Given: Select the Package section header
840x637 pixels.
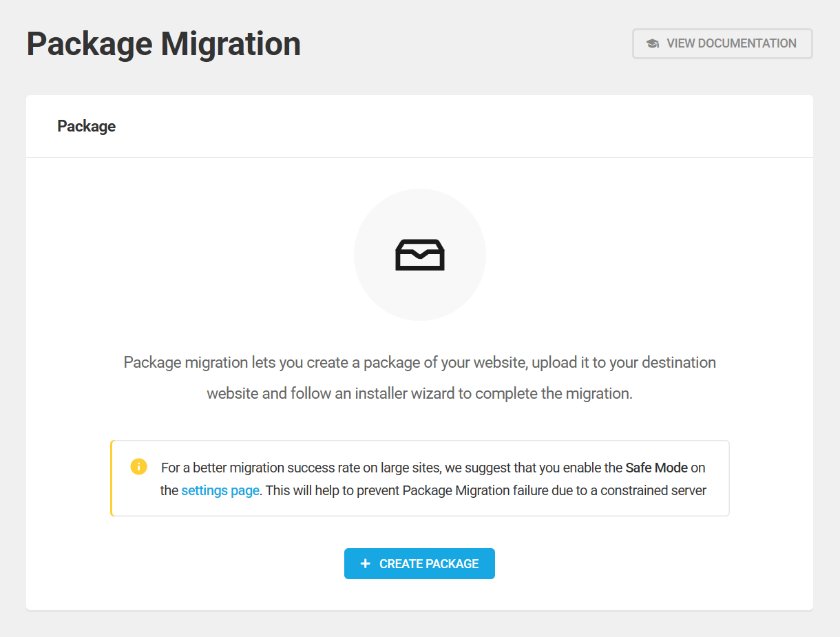Looking at the screenshot, I should 86,126.
